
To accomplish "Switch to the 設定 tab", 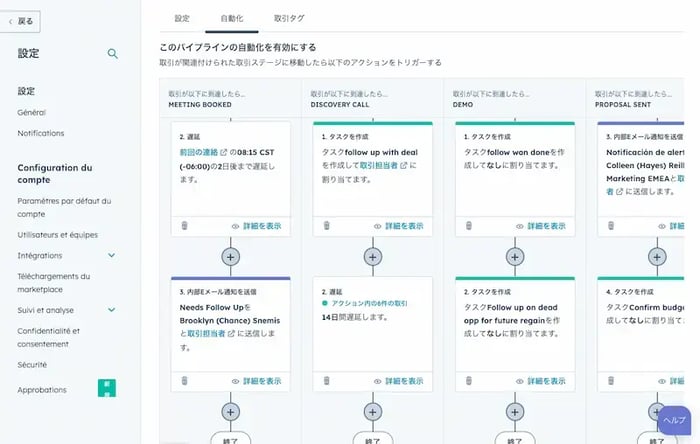I will pyautogui.click(x=182, y=18).
